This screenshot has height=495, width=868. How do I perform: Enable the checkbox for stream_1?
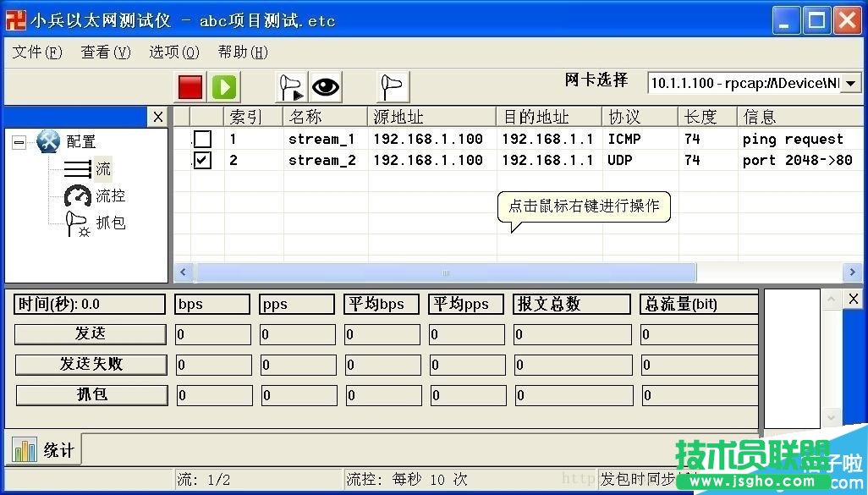tap(201, 138)
